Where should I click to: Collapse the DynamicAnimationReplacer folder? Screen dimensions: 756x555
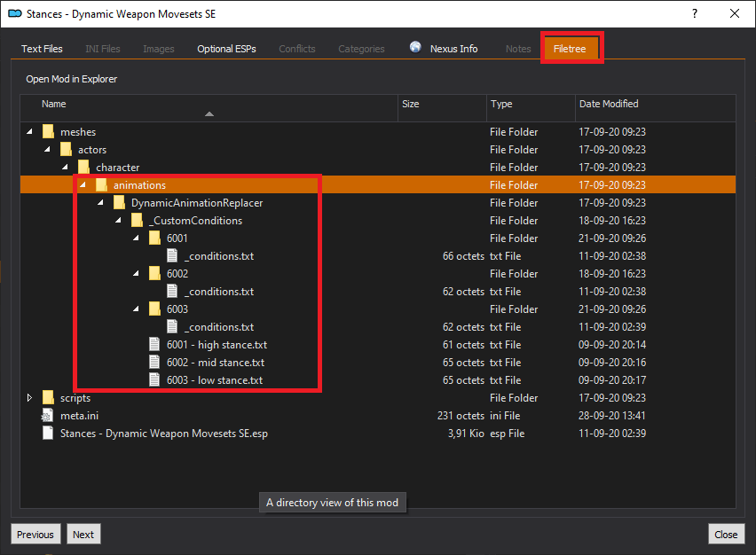pos(101,202)
